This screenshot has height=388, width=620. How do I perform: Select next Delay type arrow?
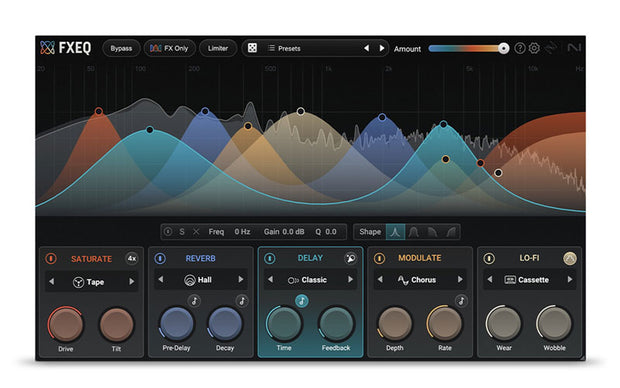coord(350,279)
